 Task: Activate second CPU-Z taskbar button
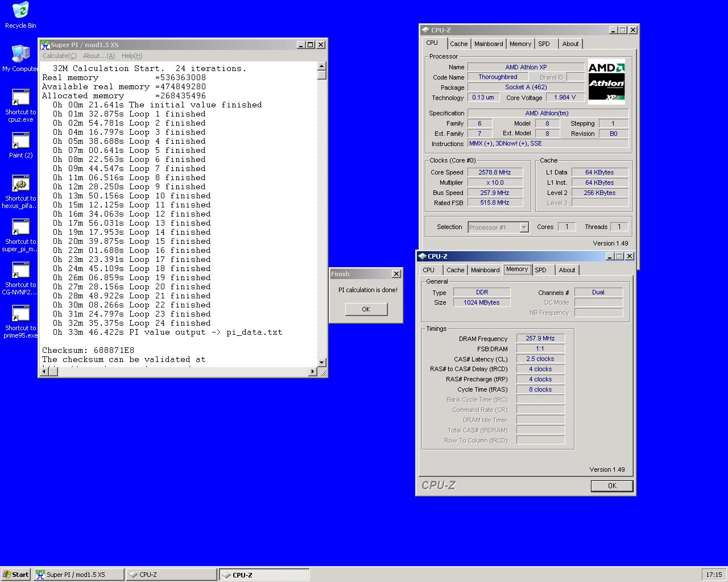click(264, 575)
